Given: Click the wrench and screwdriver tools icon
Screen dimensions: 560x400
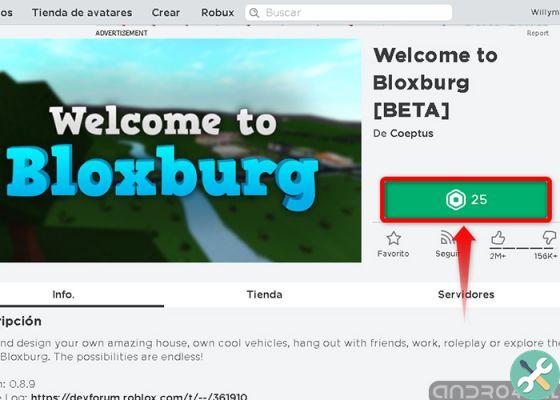Looking at the screenshot, I should point(535,376).
